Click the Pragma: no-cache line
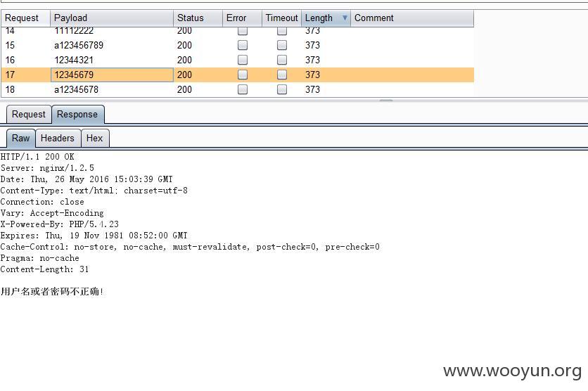 (40, 258)
